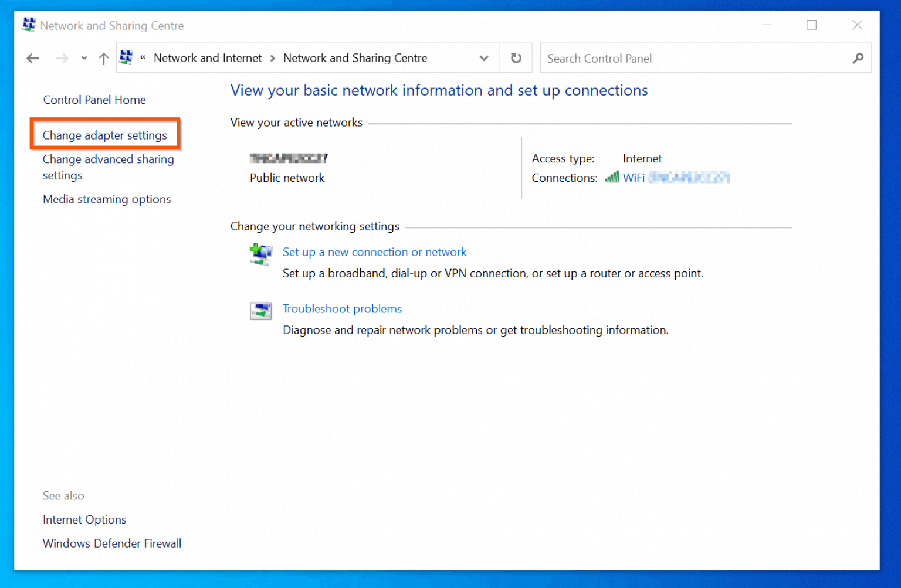
Task: Open Windows Defender Firewall
Action: click(111, 543)
